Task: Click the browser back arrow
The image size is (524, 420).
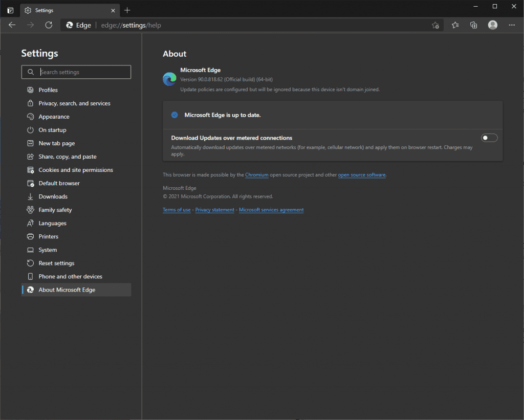Action: pos(12,25)
